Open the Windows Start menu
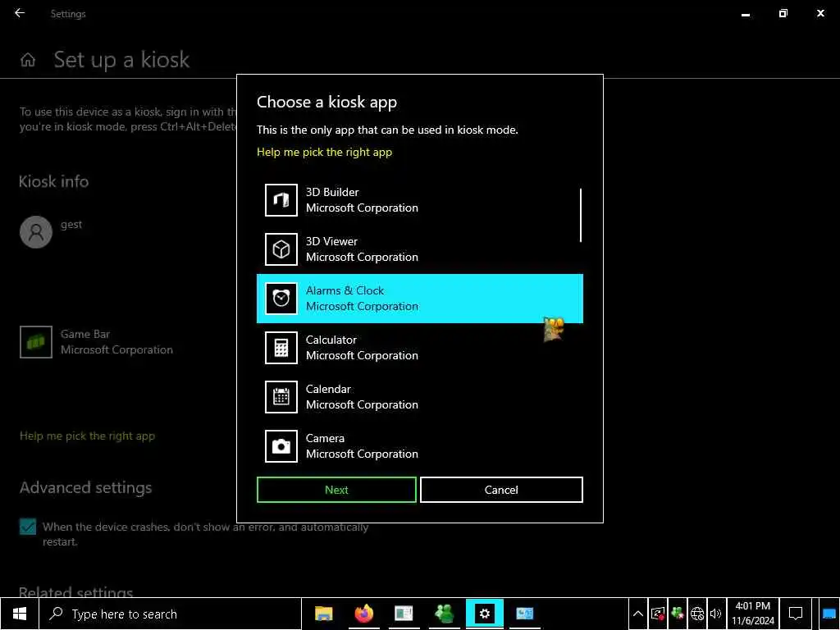Viewport: 840px width, 630px height. [20, 614]
